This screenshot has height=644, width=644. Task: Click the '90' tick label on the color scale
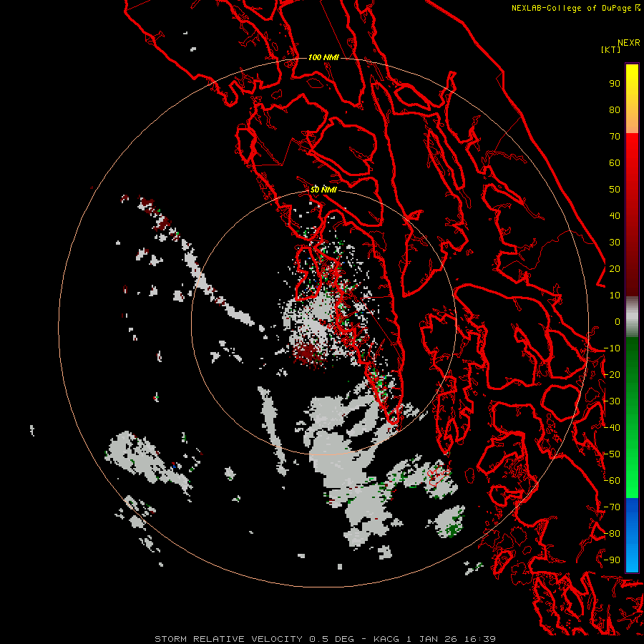point(615,84)
